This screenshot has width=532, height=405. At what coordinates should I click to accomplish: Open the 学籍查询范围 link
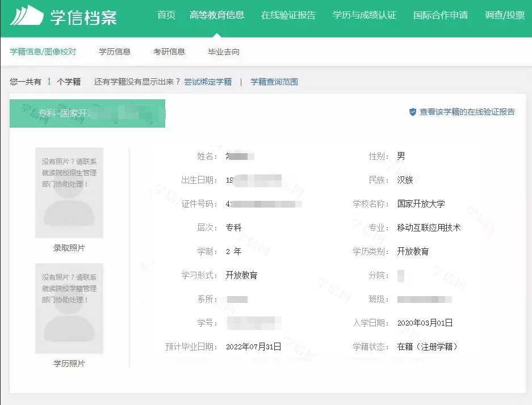click(275, 81)
